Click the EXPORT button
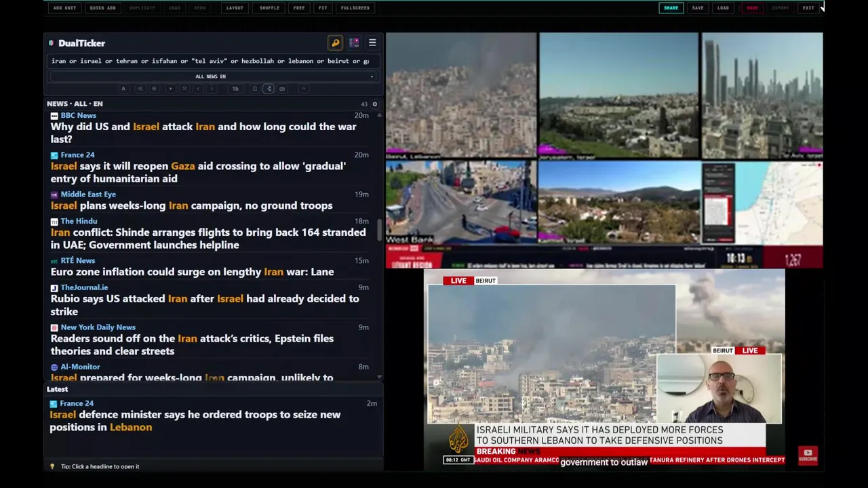 pos(781,8)
